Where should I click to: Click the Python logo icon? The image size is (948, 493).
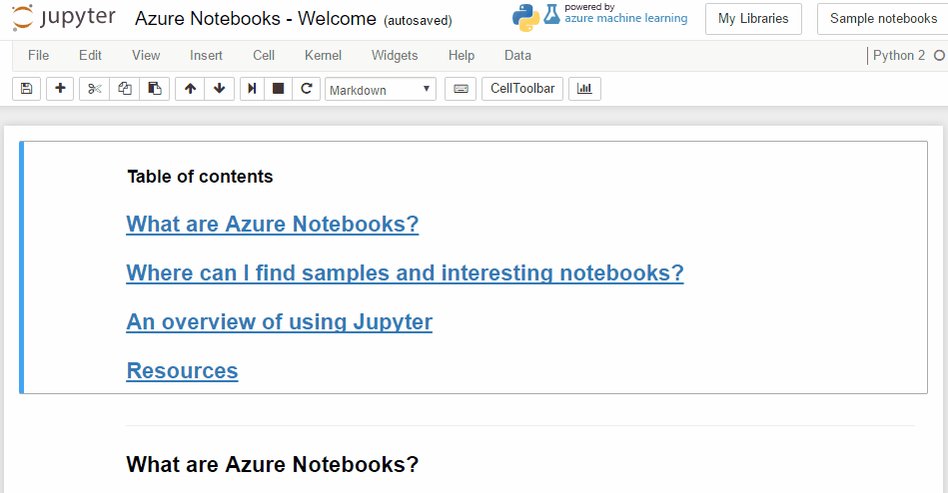pyautogui.click(x=525, y=18)
